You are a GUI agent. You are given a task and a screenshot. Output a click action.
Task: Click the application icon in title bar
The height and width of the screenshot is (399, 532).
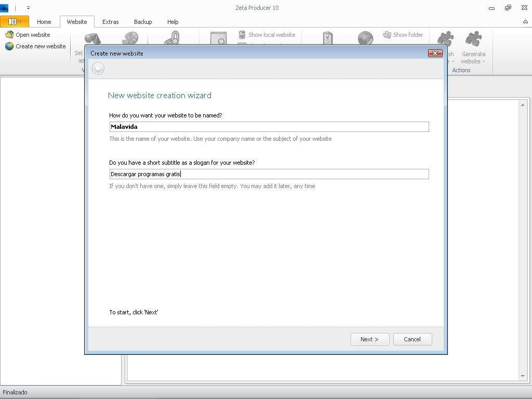4,7
